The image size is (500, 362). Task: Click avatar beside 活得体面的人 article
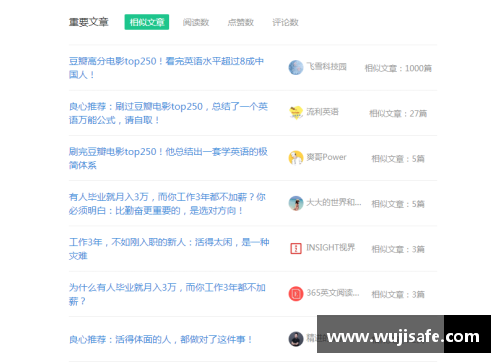click(x=296, y=339)
